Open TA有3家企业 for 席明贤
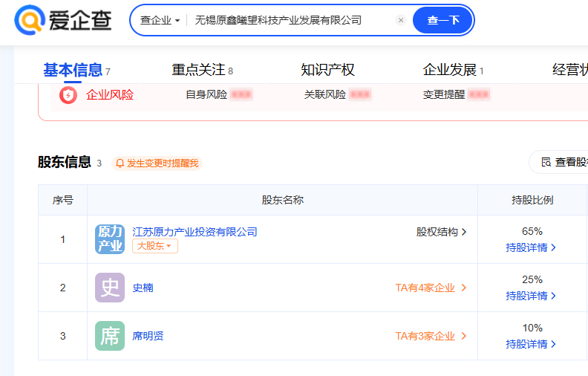The width and height of the screenshot is (588, 376). click(x=431, y=336)
